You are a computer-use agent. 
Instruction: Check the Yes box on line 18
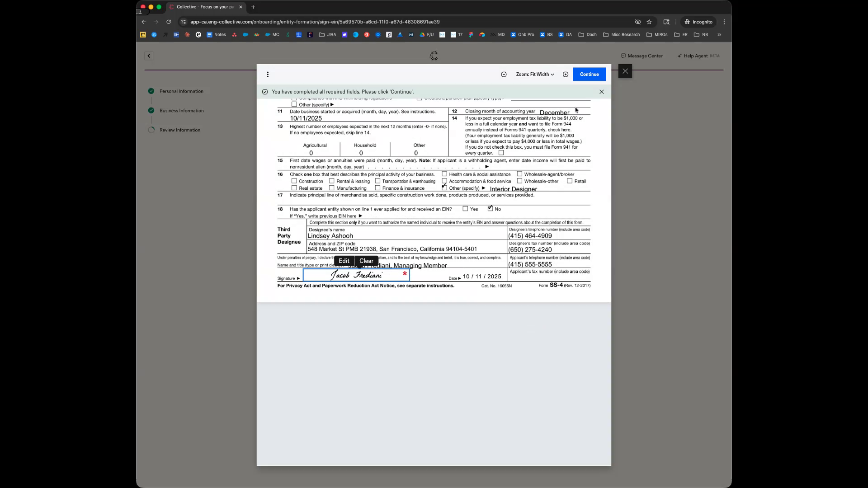(x=465, y=209)
